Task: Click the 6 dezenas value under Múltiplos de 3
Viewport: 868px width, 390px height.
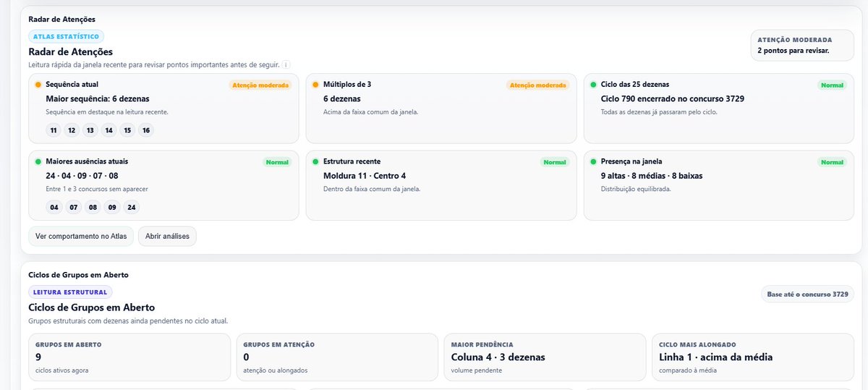Action: click(342, 98)
